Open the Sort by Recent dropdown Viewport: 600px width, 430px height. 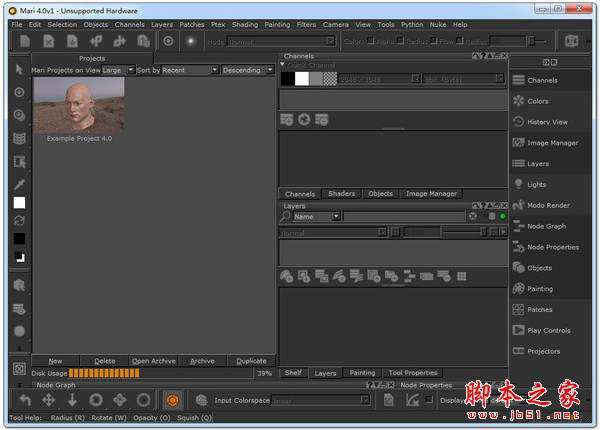190,70
